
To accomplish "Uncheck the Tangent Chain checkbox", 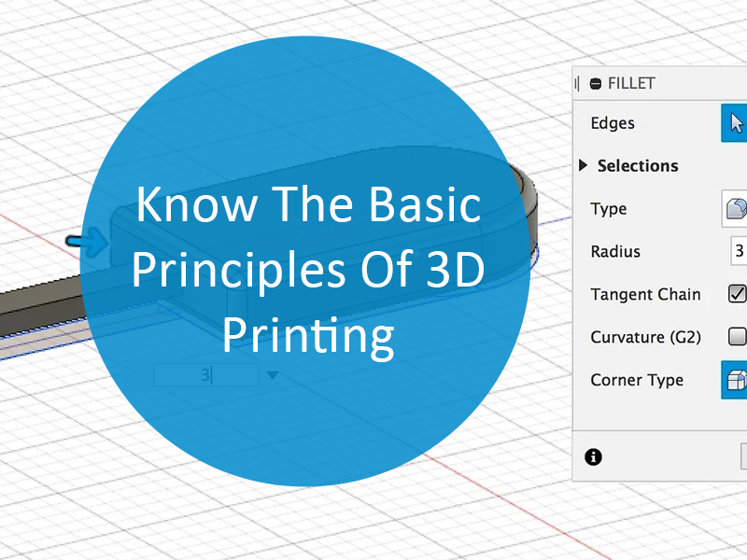I will pyautogui.click(x=737, y=294).
